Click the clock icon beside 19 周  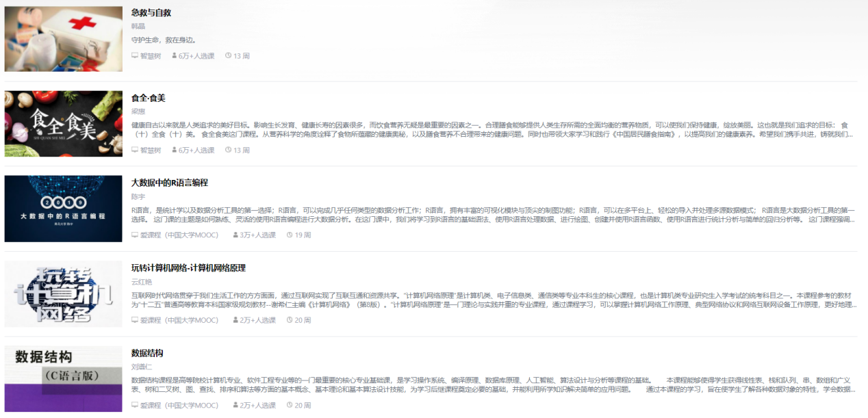[x=290, y=235]
